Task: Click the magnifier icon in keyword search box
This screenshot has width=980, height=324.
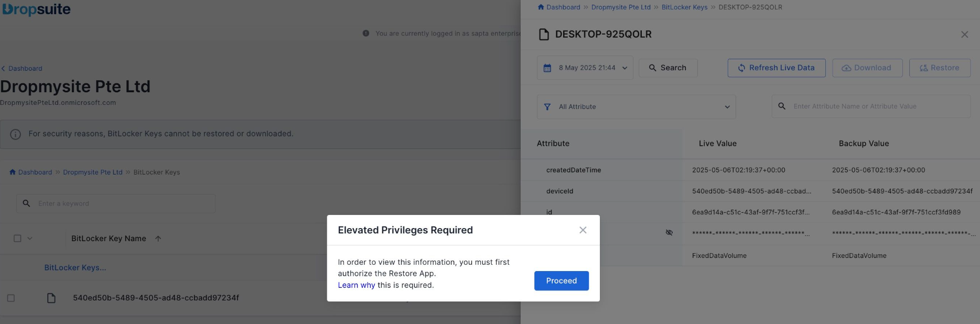Action: click(x=26, y=203)
